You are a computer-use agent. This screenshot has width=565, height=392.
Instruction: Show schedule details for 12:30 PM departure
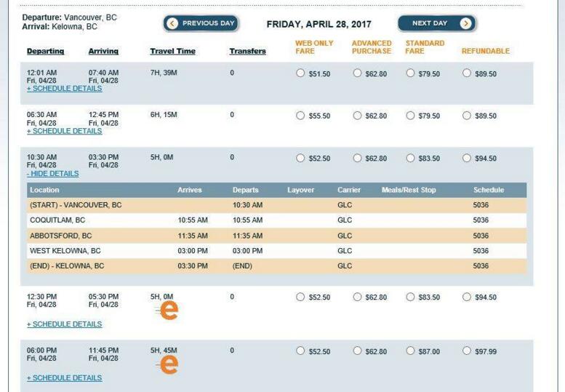(x=64, y=324)
